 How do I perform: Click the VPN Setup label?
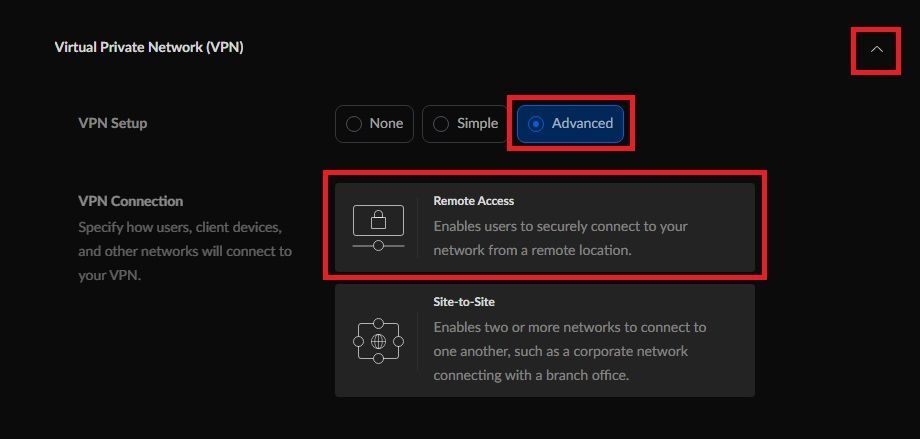pos(113,123)
